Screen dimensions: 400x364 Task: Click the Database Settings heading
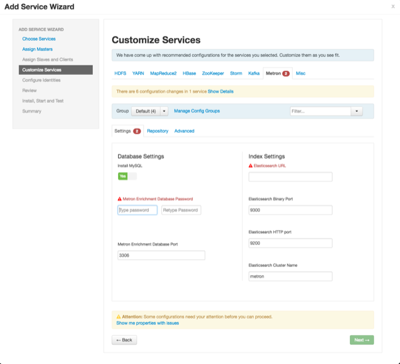(x=141, y=156)
